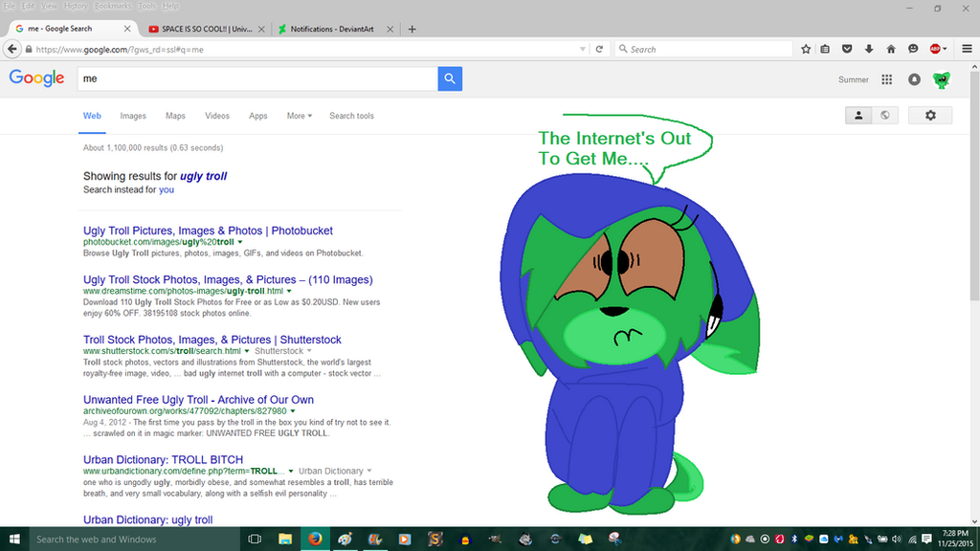The height and width of the screenshot is (551, 980).
Task: Select the Apps search tab
Action: [258, 116]
